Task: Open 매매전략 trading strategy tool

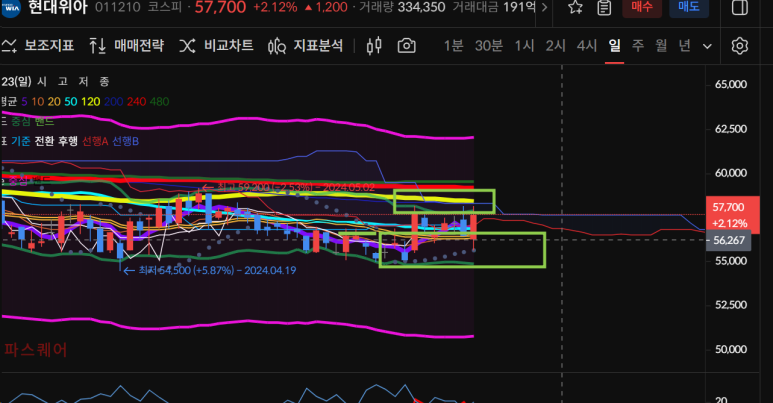Action: (126, 46)
